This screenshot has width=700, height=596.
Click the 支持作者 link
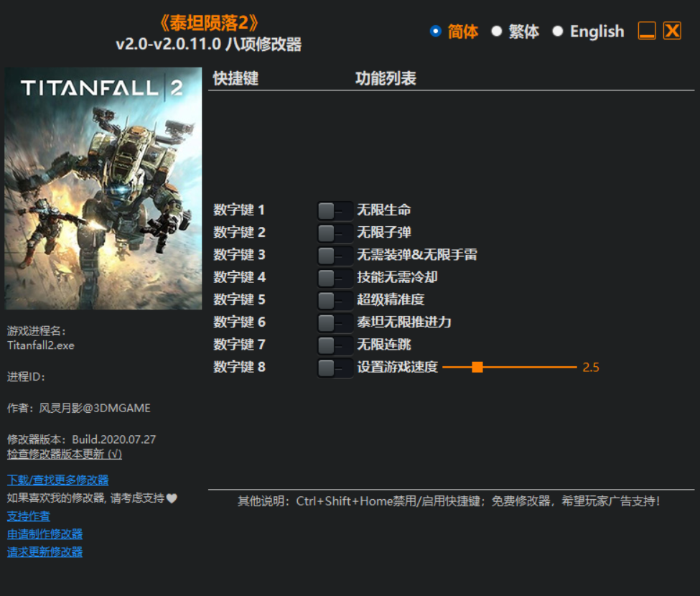click(29, 516)
